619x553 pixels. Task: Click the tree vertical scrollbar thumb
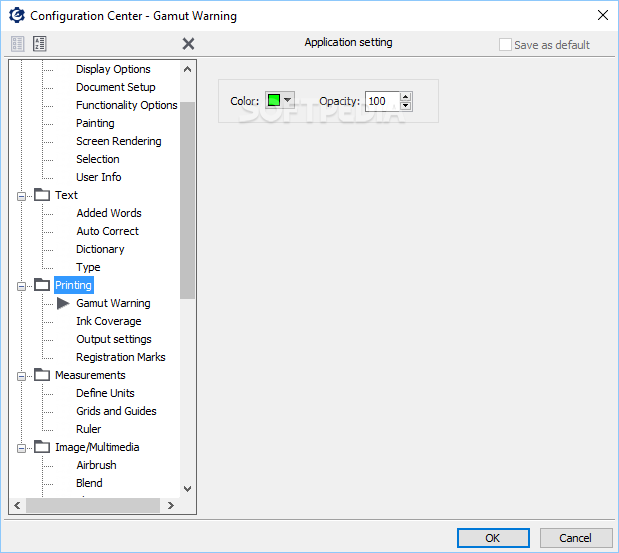(188, 201)
